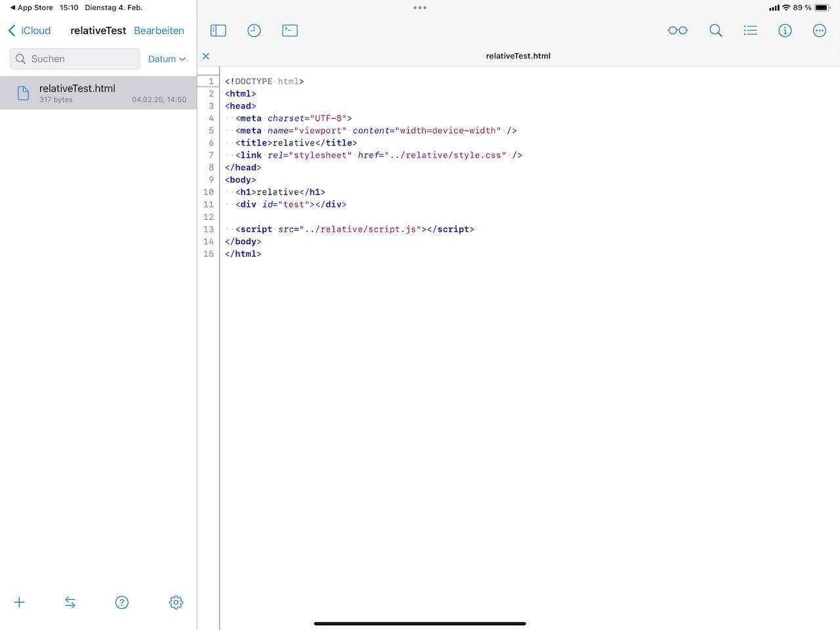This screenshot has width=840, height=630.
Task: Open search magnifier in toolbar
Action: pyautogui.click(x=716, y=30)
